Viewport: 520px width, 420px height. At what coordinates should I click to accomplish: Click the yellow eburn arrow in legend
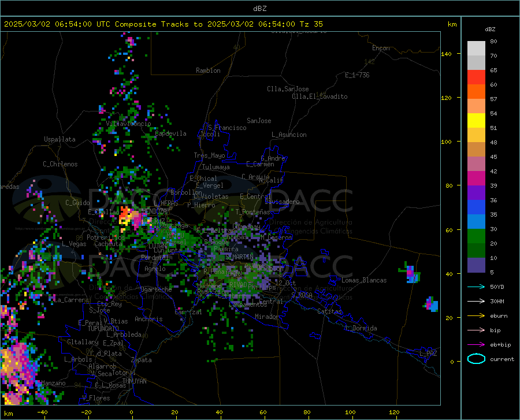(x=476, y=316)
